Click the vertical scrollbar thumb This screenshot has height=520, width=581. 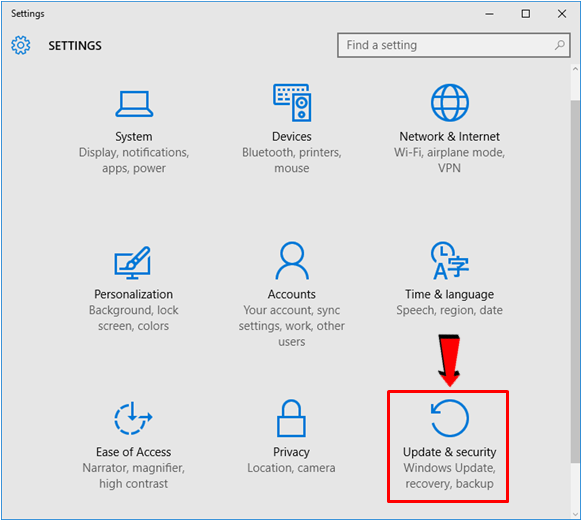point(575,281)
